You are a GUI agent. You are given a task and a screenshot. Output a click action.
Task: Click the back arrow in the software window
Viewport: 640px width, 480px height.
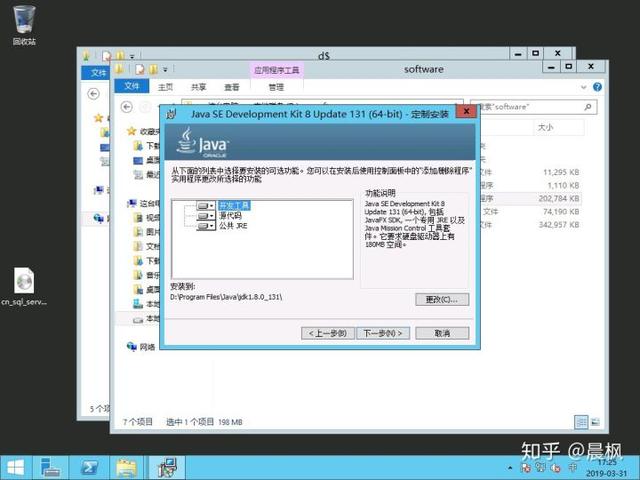(127, 107)
